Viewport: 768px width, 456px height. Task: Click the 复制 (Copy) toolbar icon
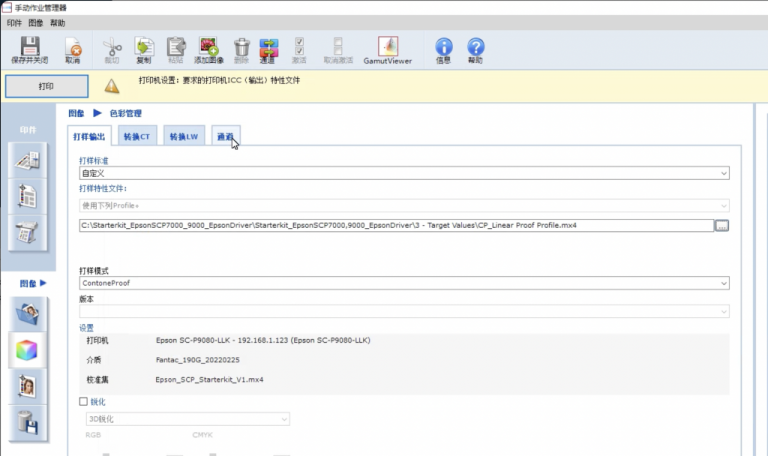144,48
